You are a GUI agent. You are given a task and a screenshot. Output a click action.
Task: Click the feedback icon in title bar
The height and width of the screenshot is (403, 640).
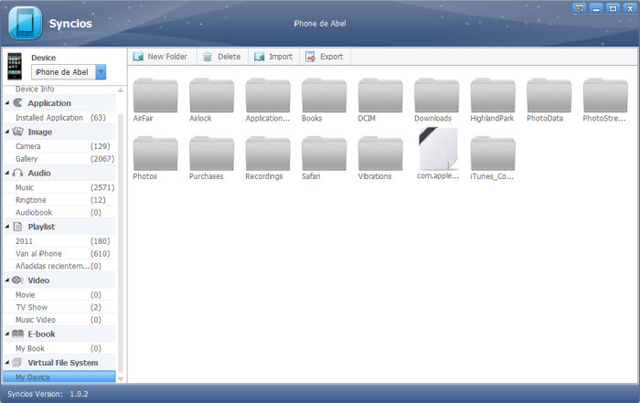tap(579, 8)
